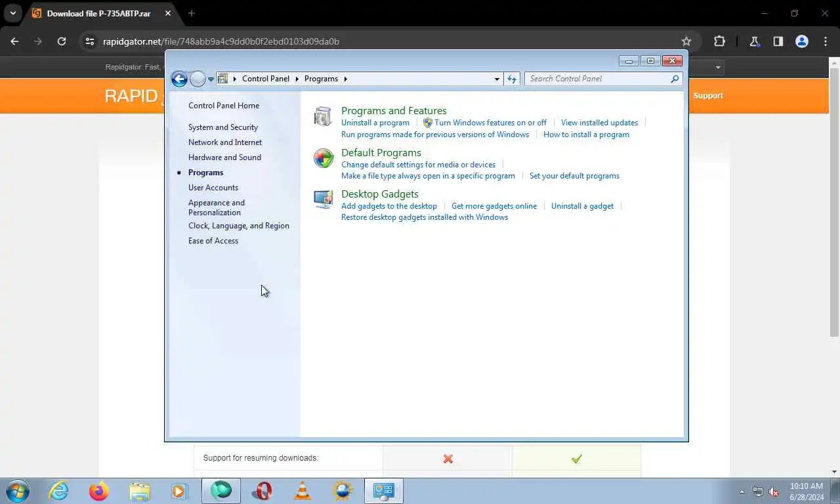Viewport: 840px width, 504px height.
Task: Click the Programs and Features icon
Action: click(x=323, y=116)
